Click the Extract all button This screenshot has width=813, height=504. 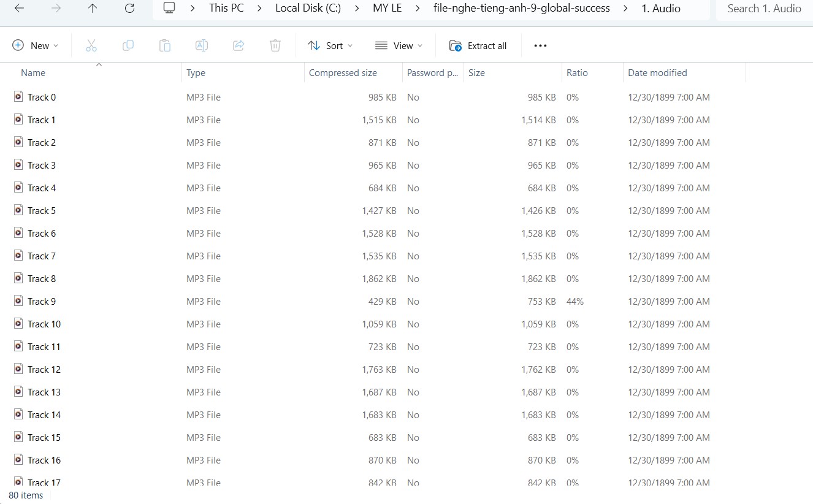(478, 45)
